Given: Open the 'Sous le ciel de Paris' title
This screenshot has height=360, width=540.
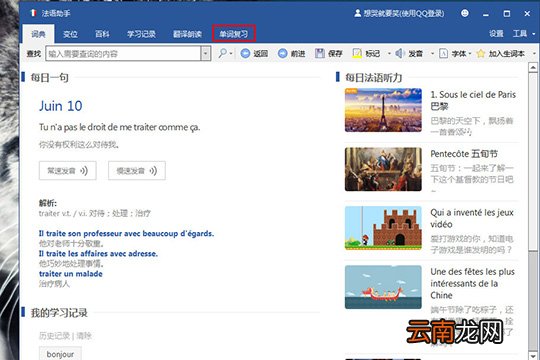Looking at the screenshot, I should [x=473, y=100].
